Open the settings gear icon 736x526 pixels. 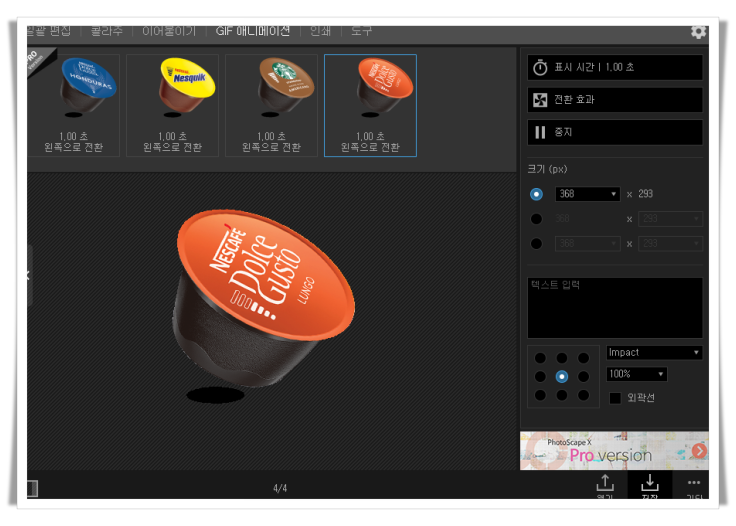pos(698,32)
